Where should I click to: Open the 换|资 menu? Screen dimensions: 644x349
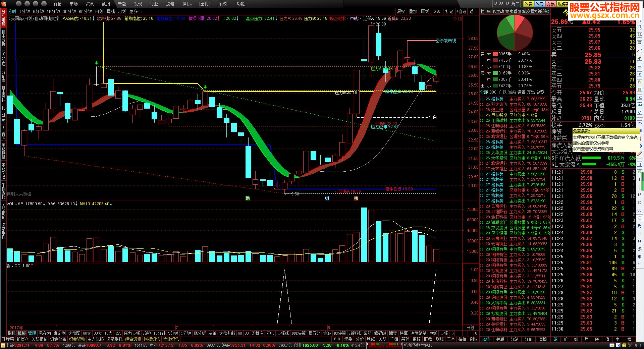click(x=187, y=4)
